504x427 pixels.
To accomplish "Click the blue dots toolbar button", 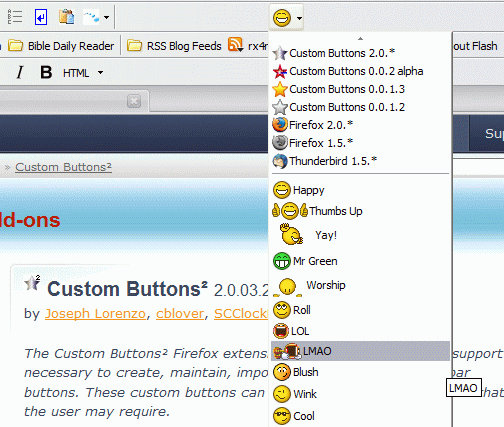I will [x=92, y=17].
